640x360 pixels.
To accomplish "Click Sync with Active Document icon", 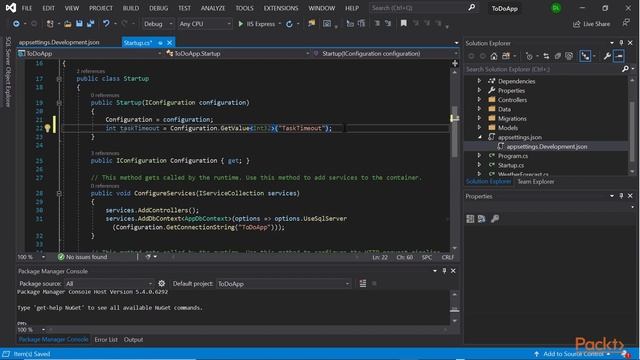I will pos(546,56).
